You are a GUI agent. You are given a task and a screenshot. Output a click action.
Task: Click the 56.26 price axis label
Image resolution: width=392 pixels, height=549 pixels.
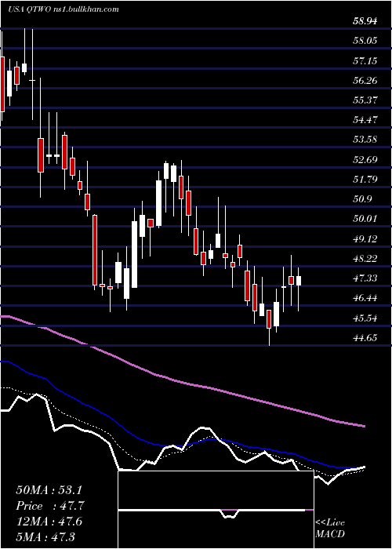coord(365,81)
